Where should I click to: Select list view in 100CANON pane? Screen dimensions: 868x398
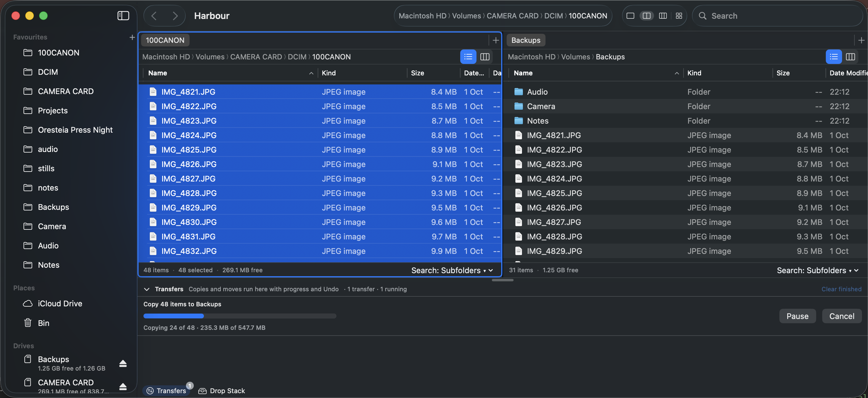(x=468, y=57)
